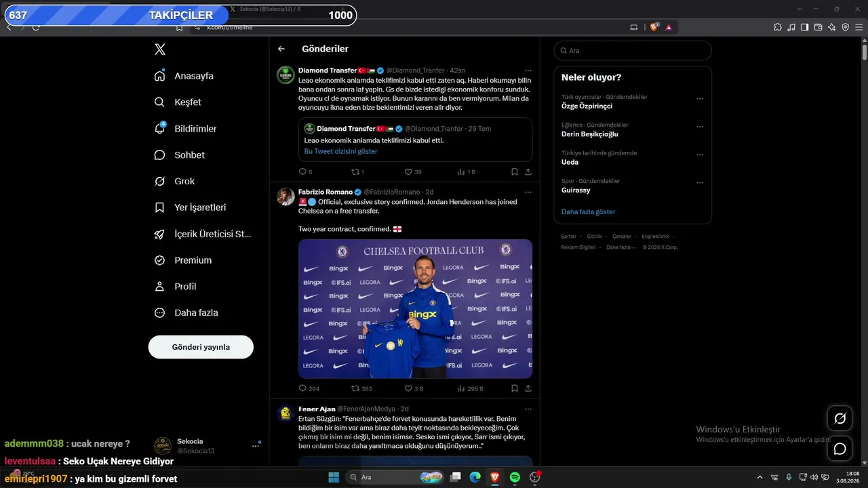Image resolution: width=868 pixels, height=488 pixels.
Task: Open options for Ueda trend
Action: [700, 155]
